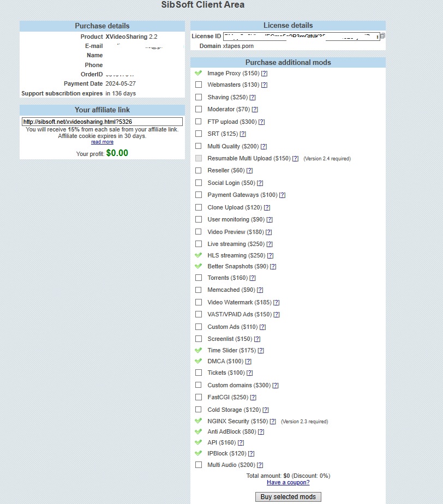443x504 pixels.
Task: Open the Time Slider help [?] link
Action: [261, 351]
